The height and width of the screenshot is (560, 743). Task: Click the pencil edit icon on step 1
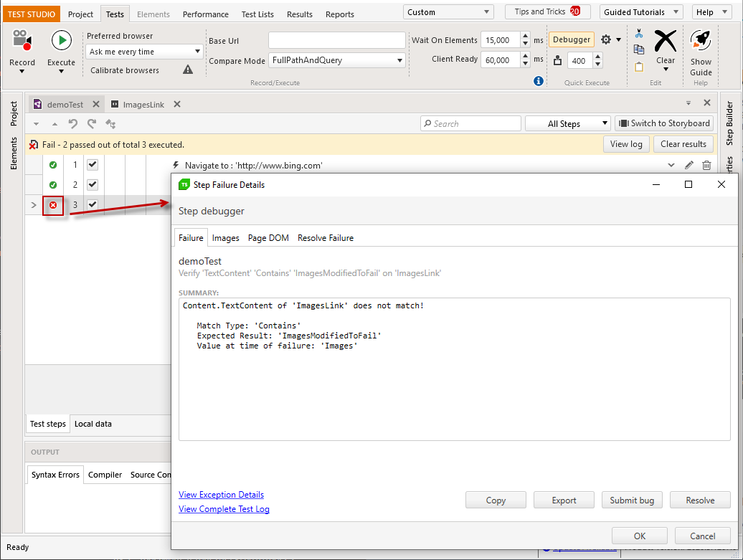pos(689,166)
